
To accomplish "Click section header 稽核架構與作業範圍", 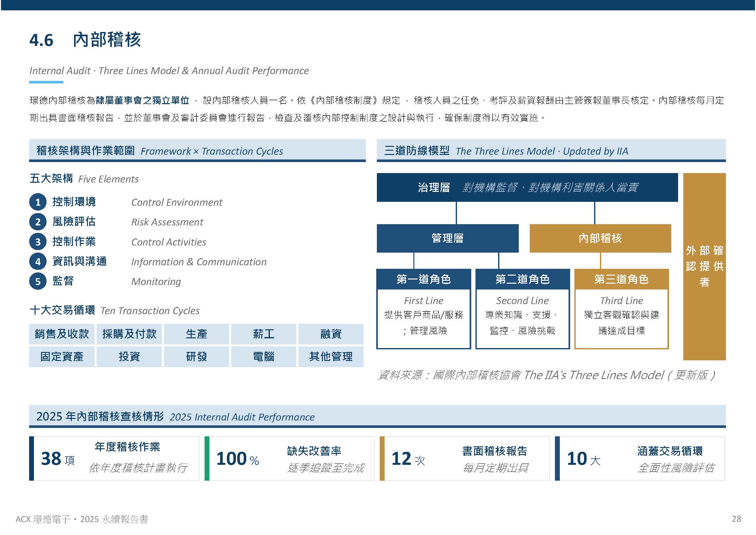I will (x=197, y=150).
